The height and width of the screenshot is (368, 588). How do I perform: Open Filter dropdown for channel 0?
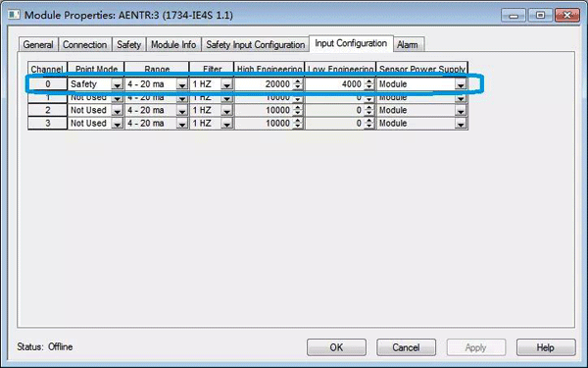point(226,84)
